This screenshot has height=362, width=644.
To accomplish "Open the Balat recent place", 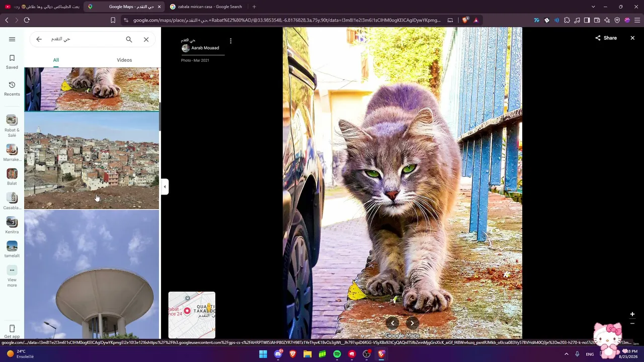I will 12,177.
